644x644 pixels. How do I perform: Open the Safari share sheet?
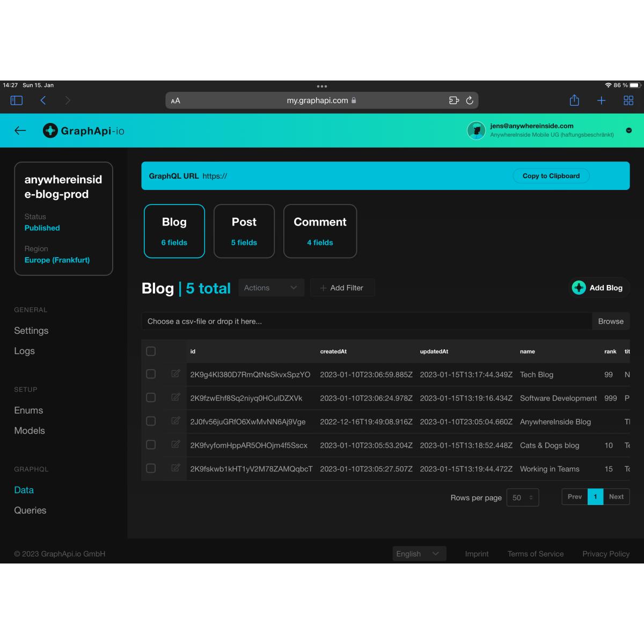coord(574,100)
